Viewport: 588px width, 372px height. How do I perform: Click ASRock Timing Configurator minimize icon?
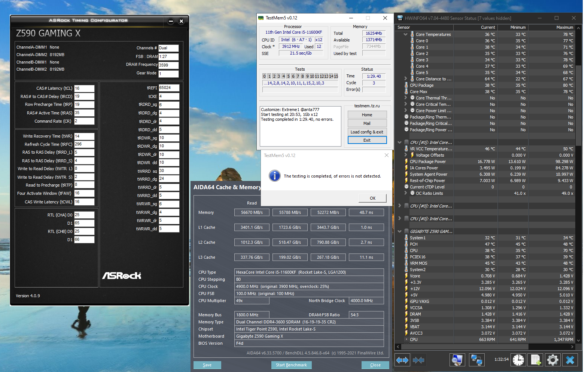[171, 21]
